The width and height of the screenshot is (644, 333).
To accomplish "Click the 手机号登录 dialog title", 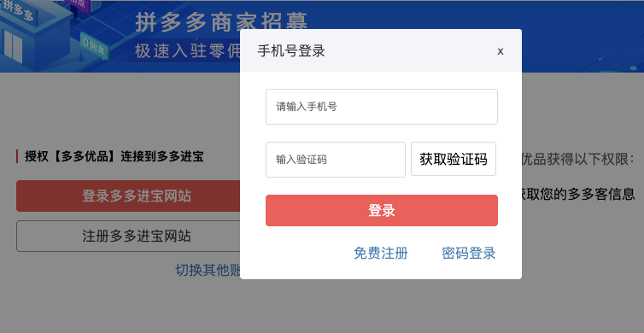I will [x=291, y=51].
